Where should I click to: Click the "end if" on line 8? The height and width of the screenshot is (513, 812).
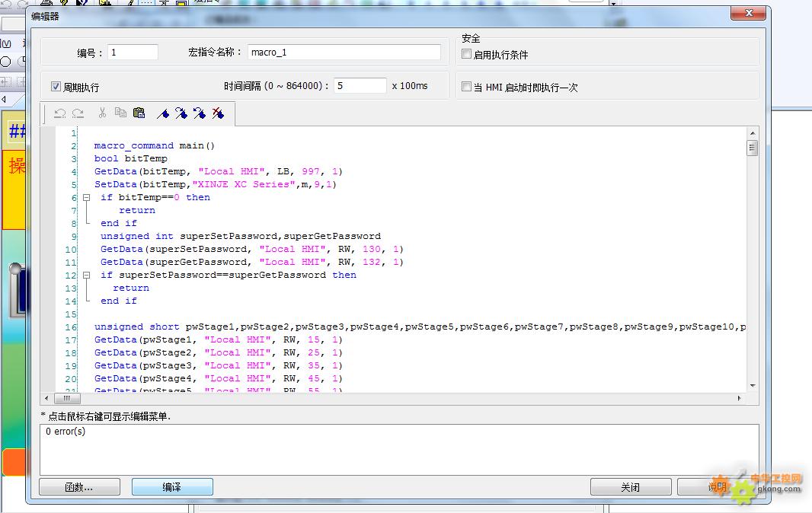pos(119,223)
